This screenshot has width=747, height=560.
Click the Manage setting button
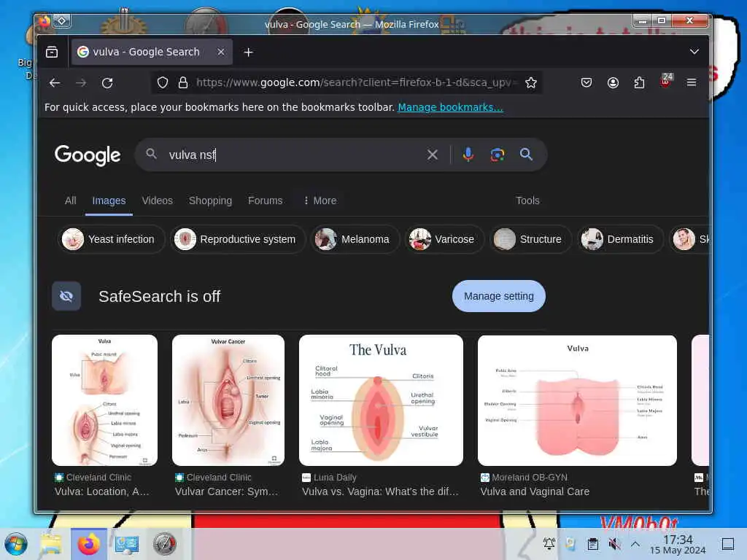tap(499, 296)
